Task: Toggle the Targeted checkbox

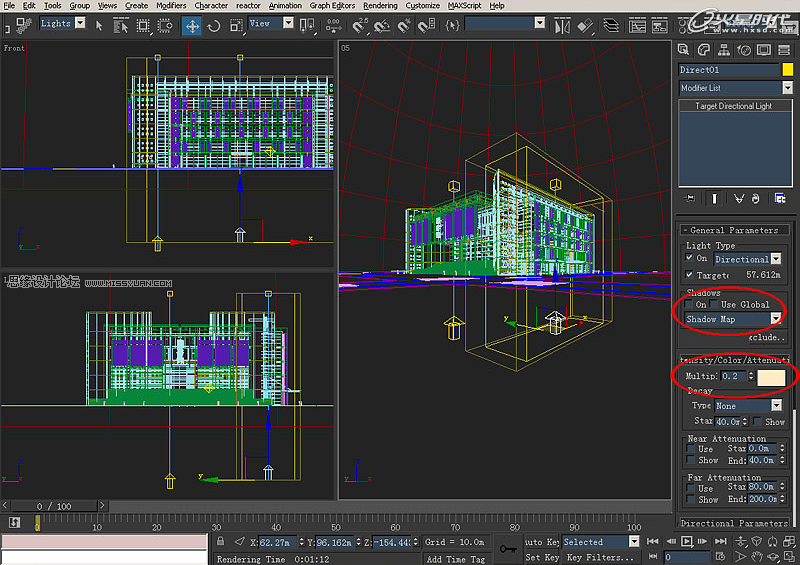Action: 690,274
